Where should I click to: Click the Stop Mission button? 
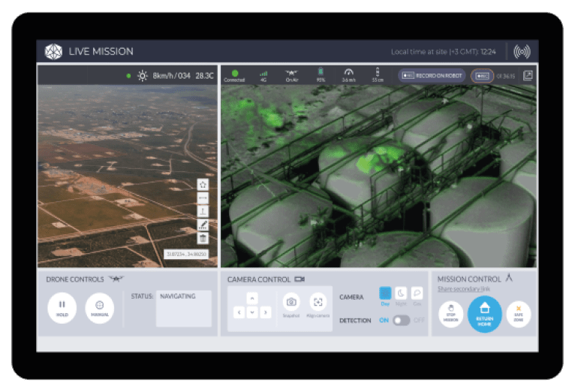click(x=450, y=314)
